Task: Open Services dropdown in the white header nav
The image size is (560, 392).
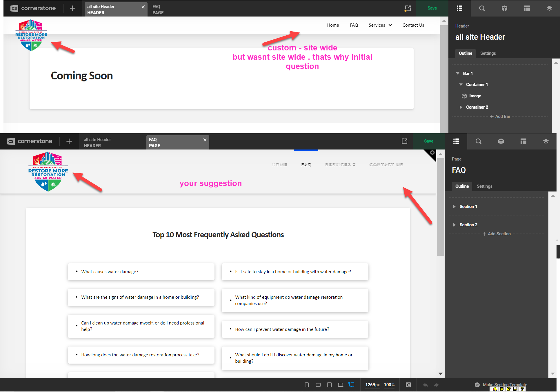Action: (380, 25)
